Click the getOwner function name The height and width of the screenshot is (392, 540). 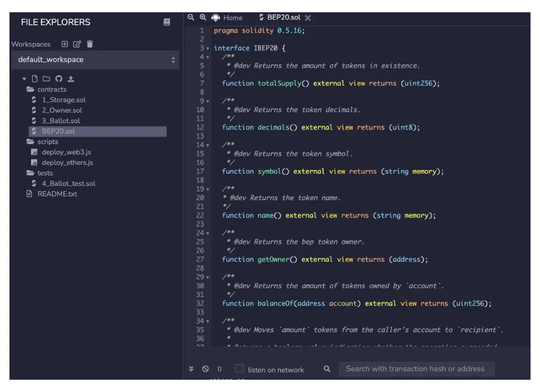tap(273, 259)
